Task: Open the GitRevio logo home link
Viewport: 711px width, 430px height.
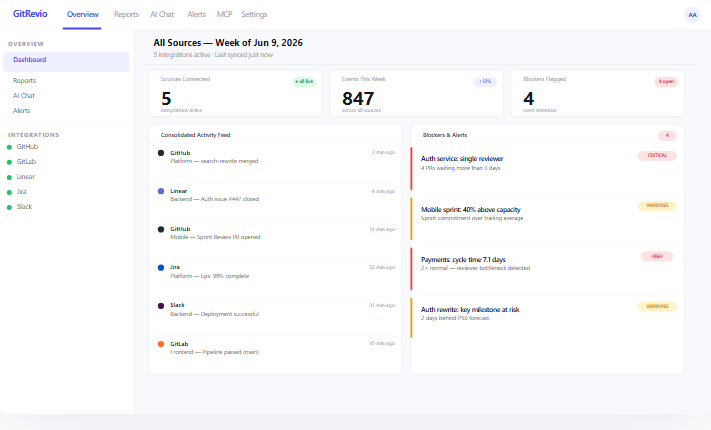Action: tap(30, 14)
